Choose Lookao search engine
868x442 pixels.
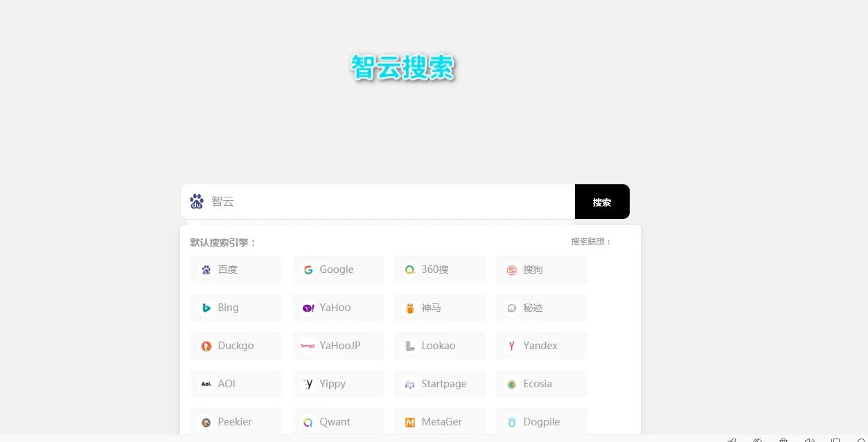[x=440, y=346]
